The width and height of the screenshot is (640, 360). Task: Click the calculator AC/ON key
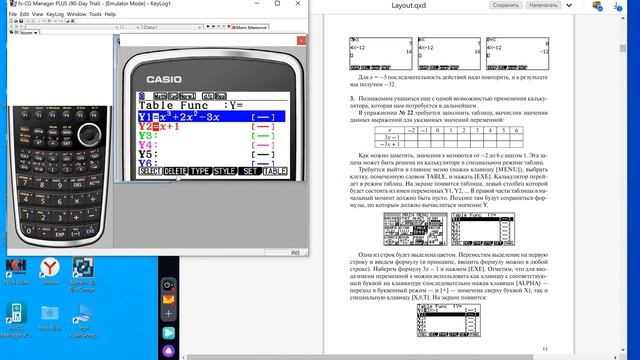[x=93, y=182]
